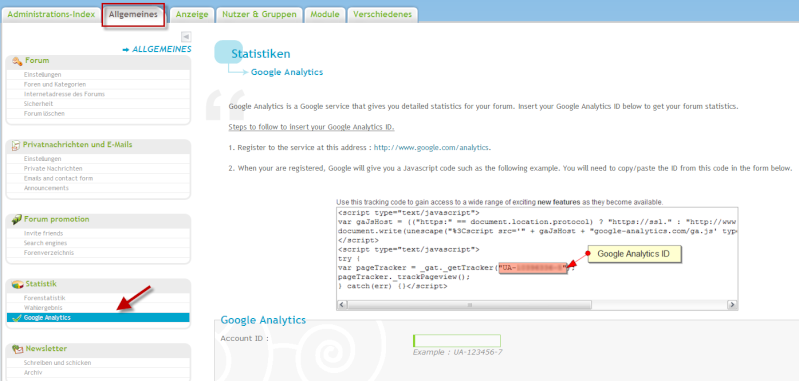Click the code box left scroll arrow
The height and width of the screenshot is (381, 799).
342,305
